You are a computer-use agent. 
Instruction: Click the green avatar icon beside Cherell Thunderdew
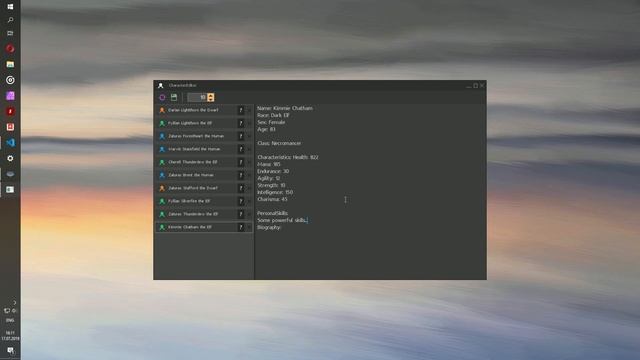162,162
